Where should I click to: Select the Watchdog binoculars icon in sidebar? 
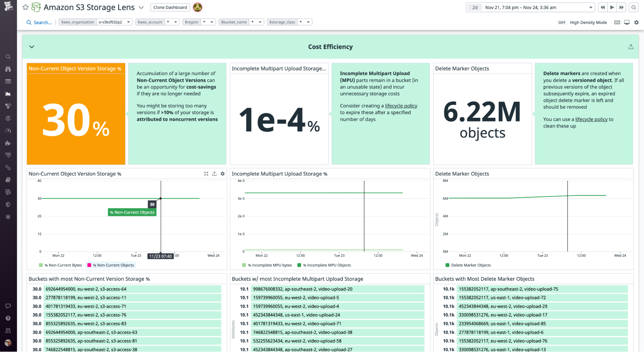tap(8, 69)
